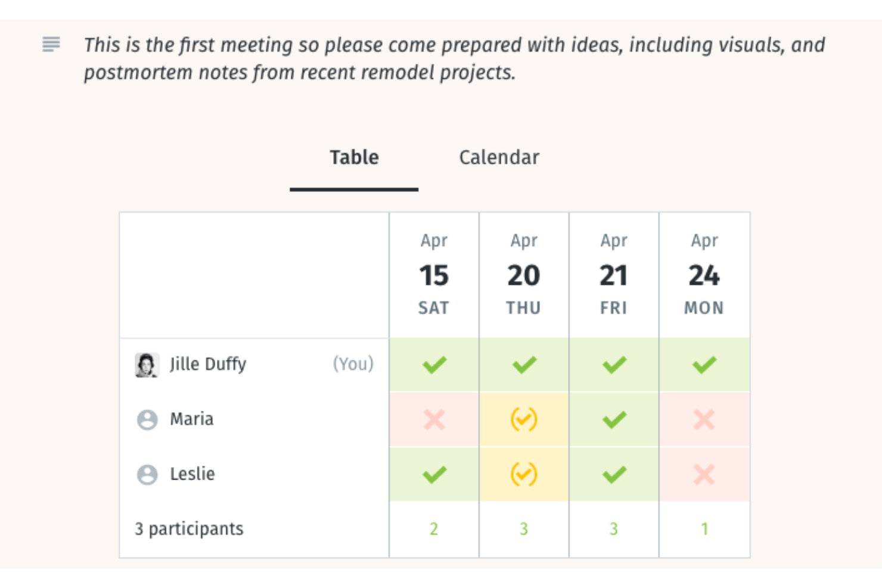Switch to the Calendar tab
Image resolution: width=882 pixels, height=588 pixels.
click(499, 157)
